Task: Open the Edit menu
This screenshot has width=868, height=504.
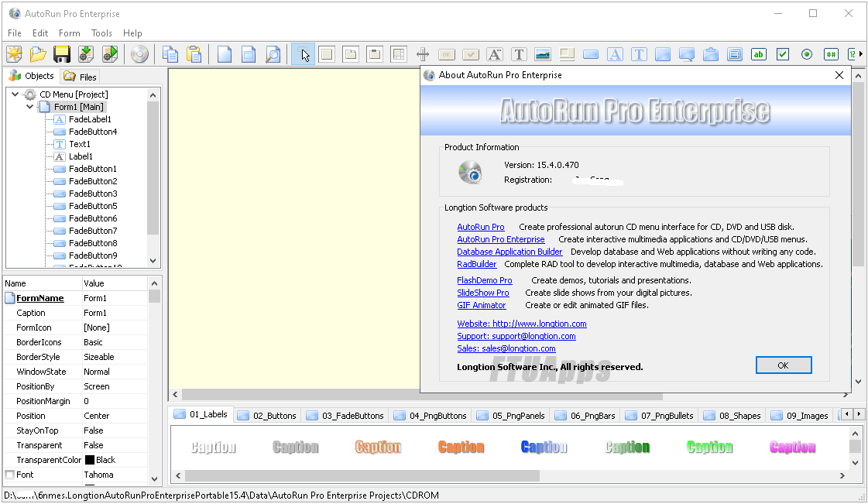Action: pos(39,33)
